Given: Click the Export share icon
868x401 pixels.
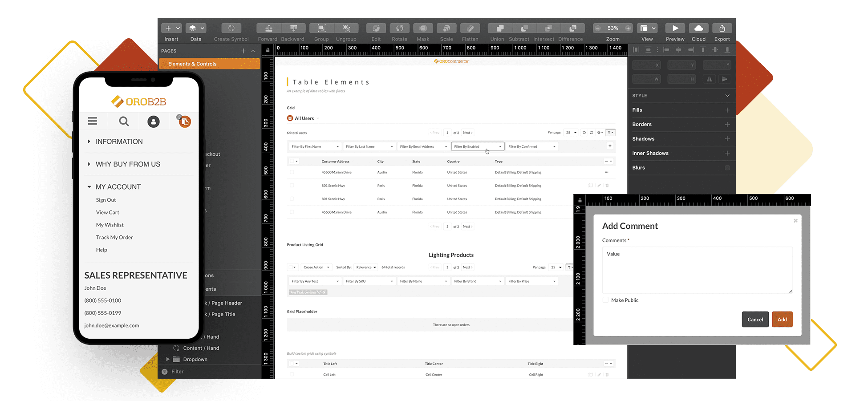Looking at the screenshot, I should point(722,28).
